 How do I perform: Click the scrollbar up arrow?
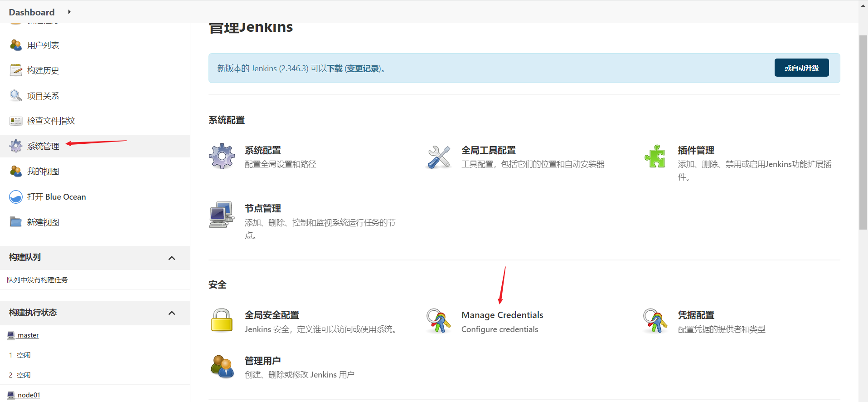(863, 5)
